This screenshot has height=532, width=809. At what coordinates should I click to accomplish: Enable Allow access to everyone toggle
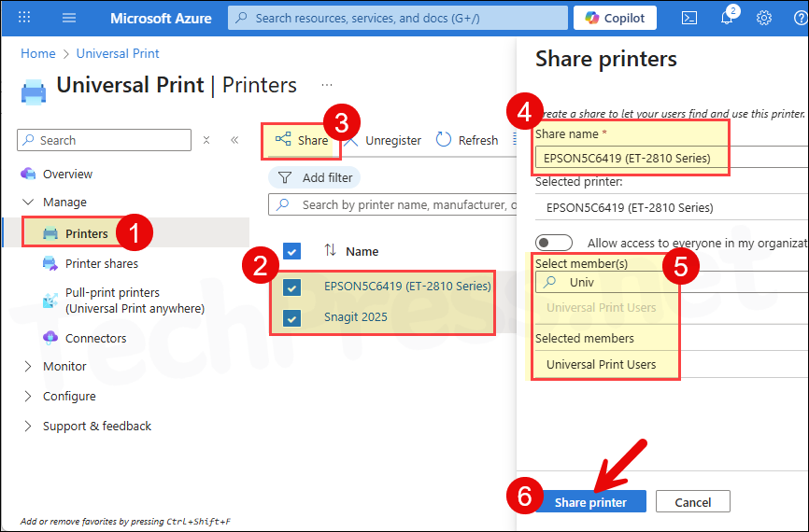click(x=554, y=243)
